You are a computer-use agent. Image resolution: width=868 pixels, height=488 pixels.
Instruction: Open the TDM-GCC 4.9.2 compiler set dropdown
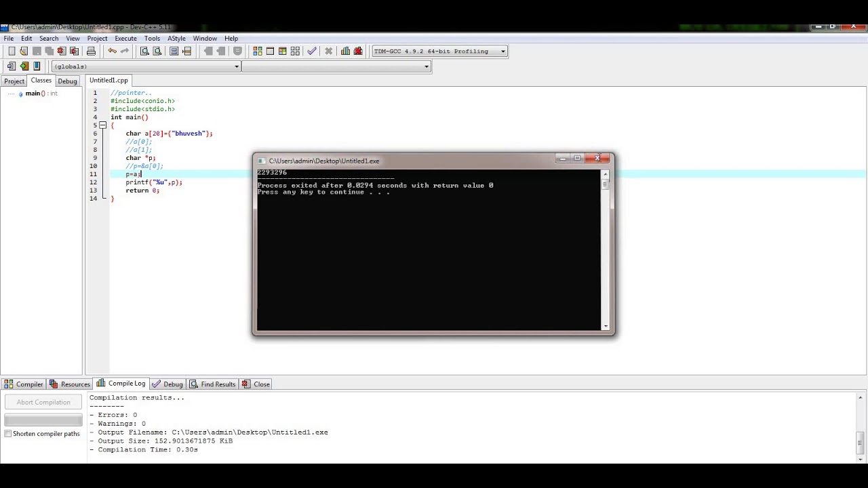[502, 51]
